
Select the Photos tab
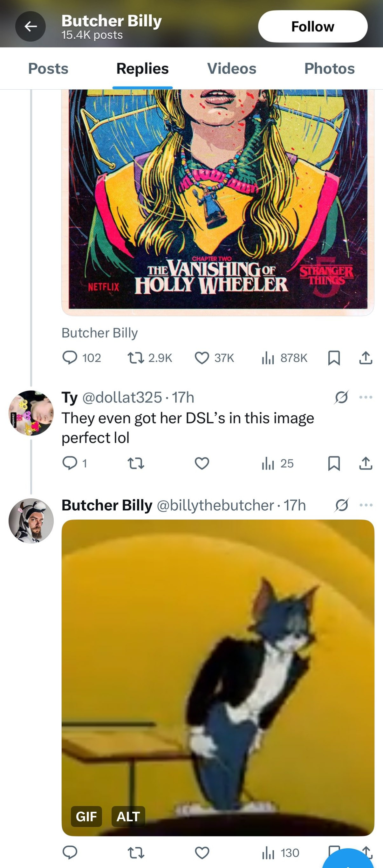(x=329, y=68)
